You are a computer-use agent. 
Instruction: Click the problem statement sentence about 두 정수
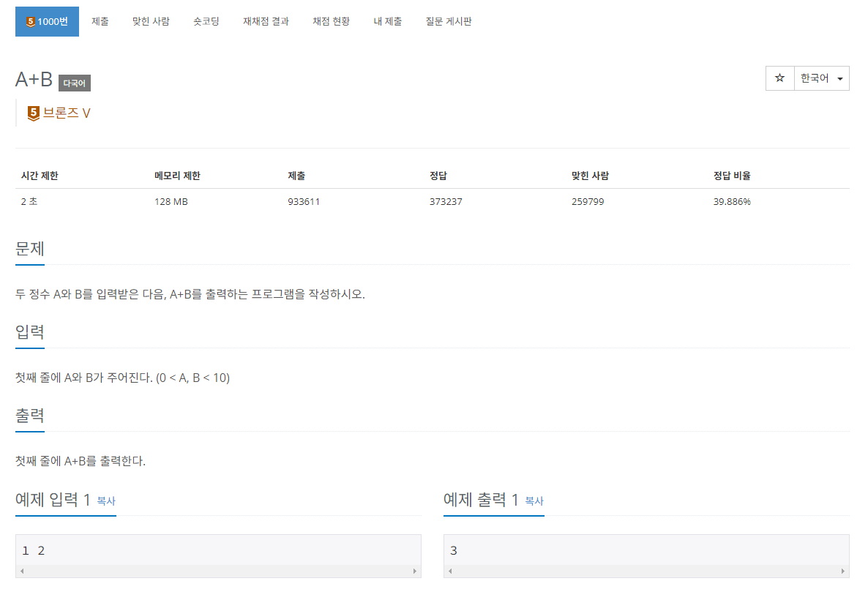pos(190,294)
